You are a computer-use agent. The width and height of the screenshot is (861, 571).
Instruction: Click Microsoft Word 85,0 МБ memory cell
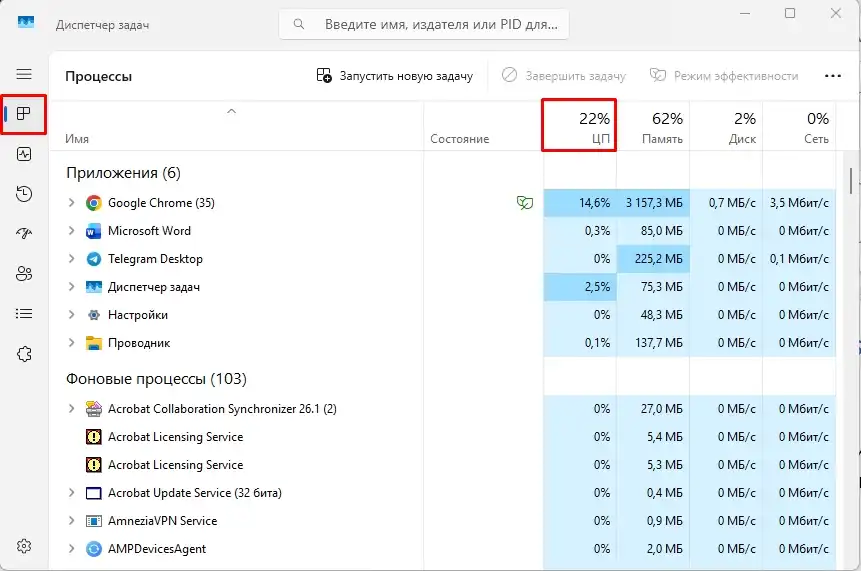click(653, 231)
